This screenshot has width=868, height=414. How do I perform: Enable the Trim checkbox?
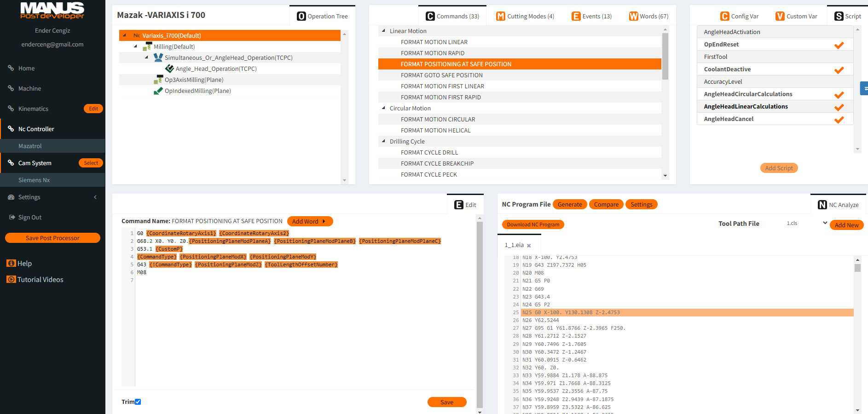click(138, 402)
